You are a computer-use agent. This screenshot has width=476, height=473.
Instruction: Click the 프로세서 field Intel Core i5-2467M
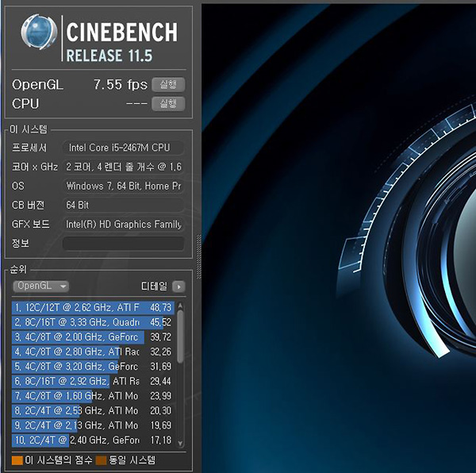point(123,148)
